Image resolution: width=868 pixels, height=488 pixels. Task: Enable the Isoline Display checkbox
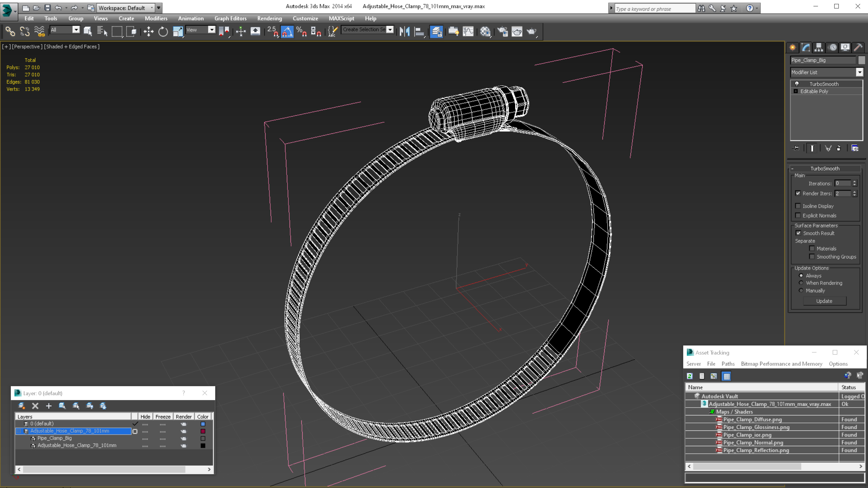tap(798, 206)
